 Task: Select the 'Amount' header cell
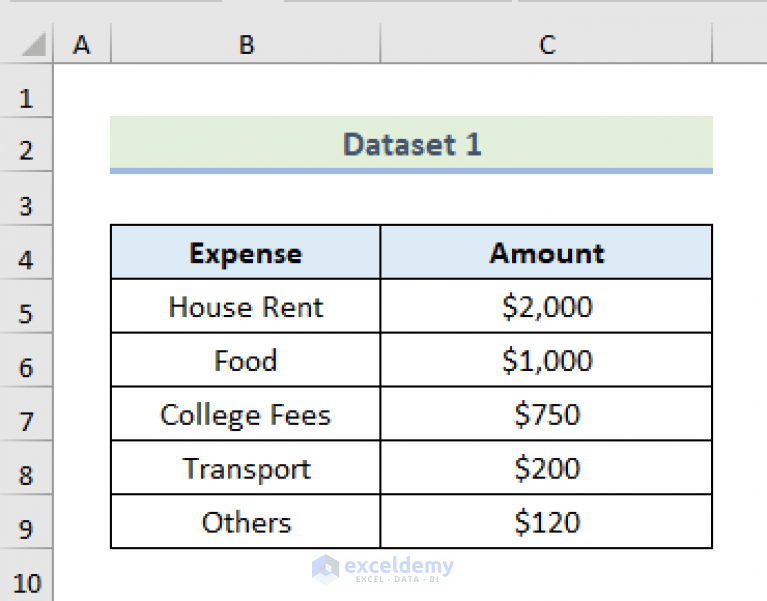(546, 252)
